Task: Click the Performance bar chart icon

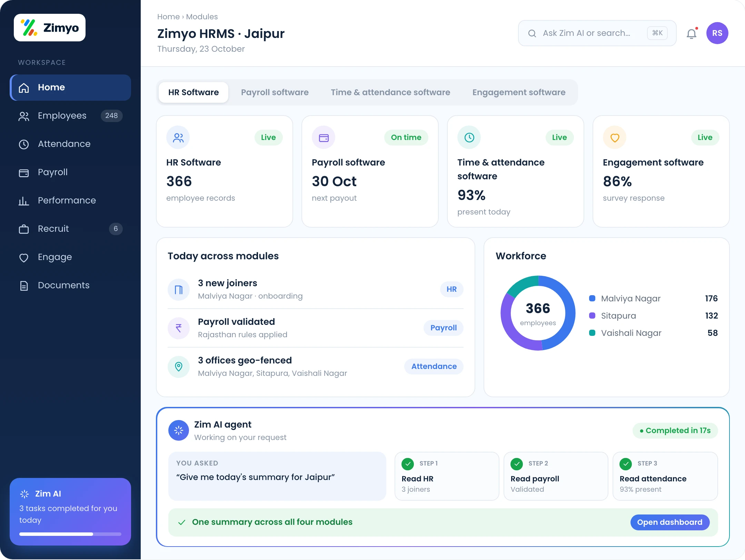Action: (x=24, y=201)
